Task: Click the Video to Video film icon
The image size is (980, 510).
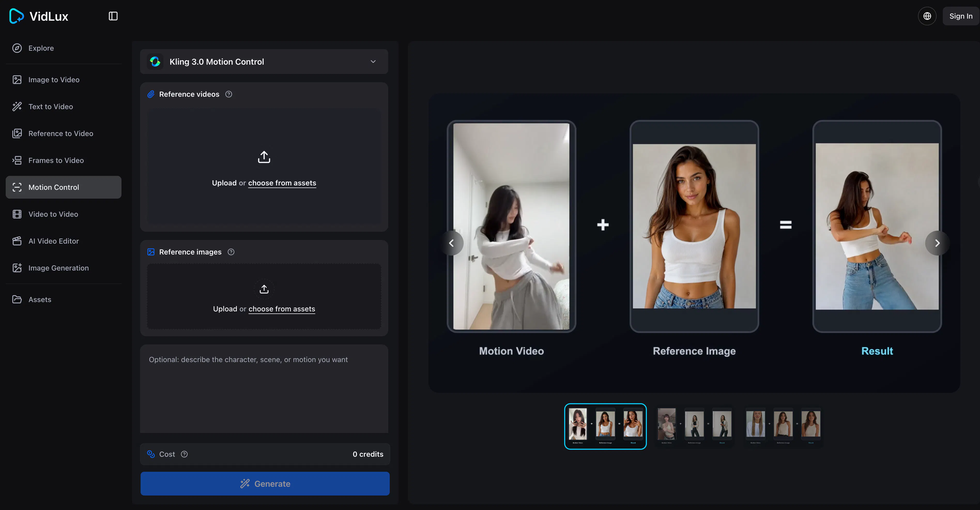Action: [17, 214]
